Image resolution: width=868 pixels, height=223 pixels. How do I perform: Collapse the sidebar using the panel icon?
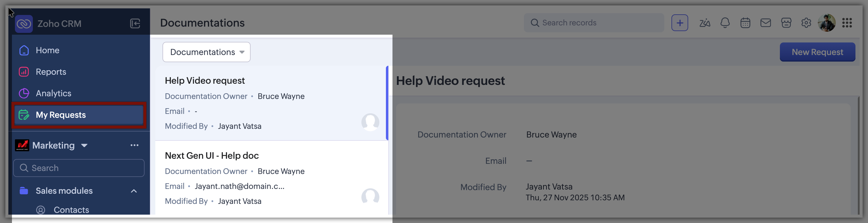(x=135, y=24)
